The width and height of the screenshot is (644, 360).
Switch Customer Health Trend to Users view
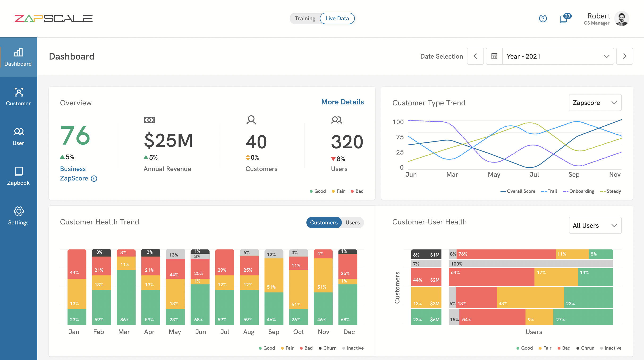pyautogui.click(x=352, y=223)
